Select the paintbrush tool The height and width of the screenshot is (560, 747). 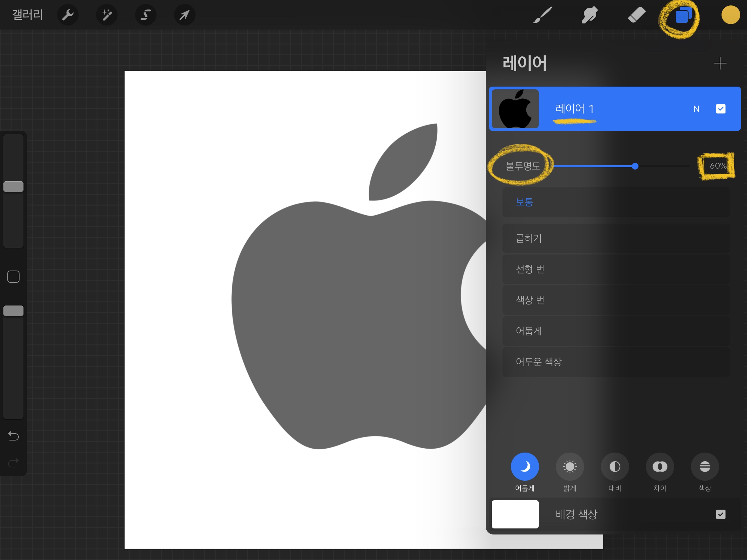click(x=542, y=15)
